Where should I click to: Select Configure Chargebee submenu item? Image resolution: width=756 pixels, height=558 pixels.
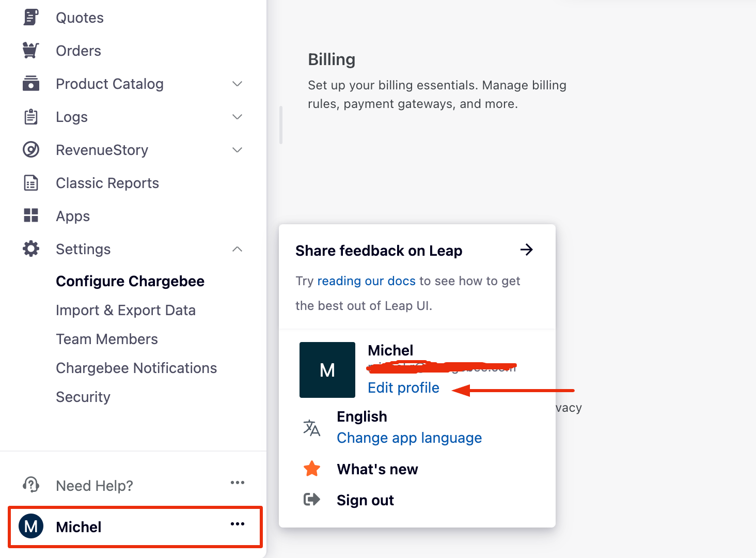pos(130,281)
